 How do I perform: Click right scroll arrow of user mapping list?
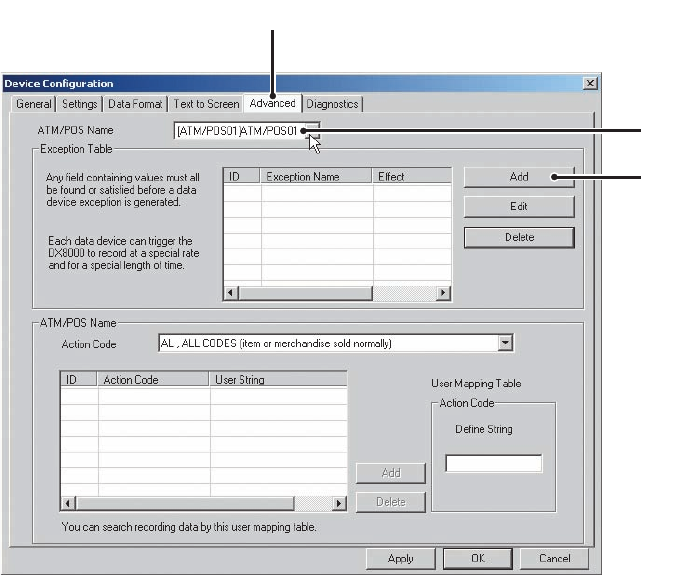pyautogui.click(x=339, y=503)
